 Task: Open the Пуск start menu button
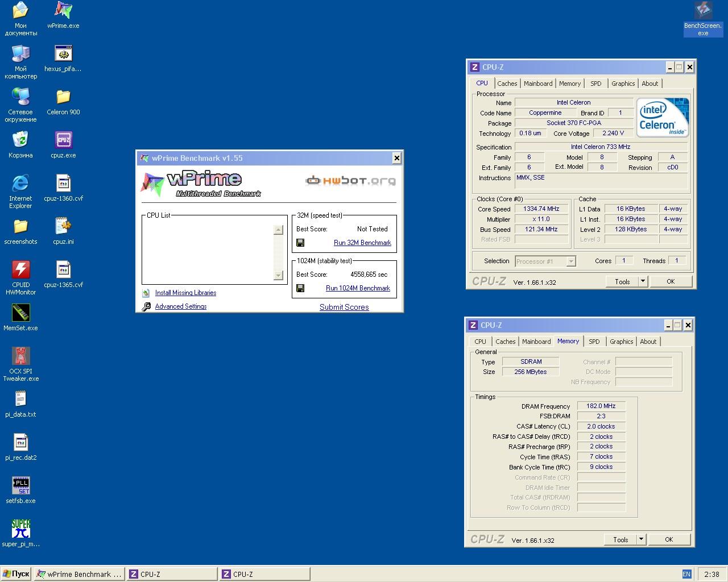coord(16,574)
